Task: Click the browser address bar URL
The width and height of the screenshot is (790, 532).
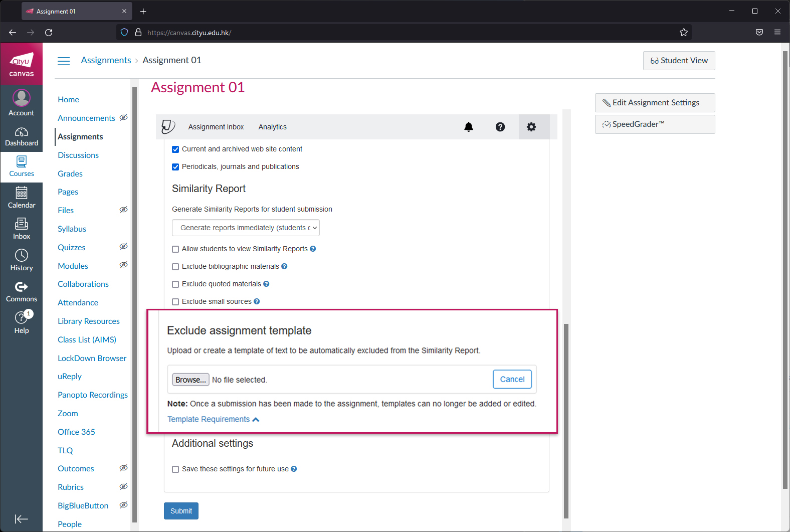Action: (x=351, y=33)
